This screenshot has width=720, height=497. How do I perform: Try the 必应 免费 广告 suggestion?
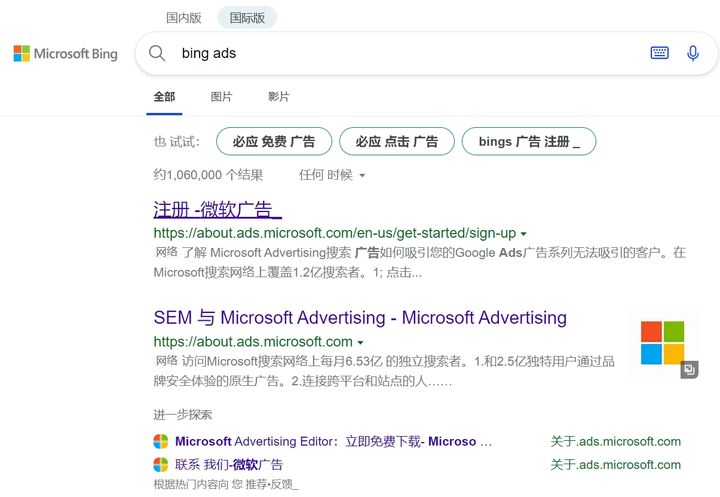point(274,141)
